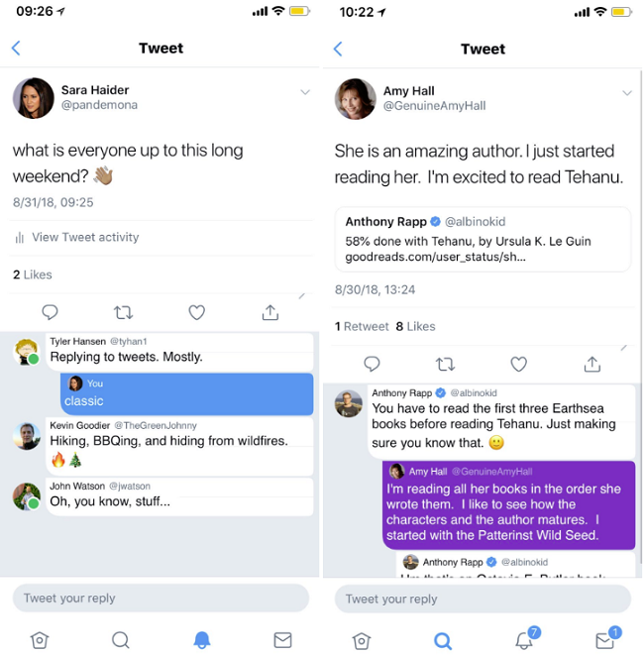Open the notifications bell showing badge 7
The width and height of the screenshot is (644, 656).
click(525, 640)
